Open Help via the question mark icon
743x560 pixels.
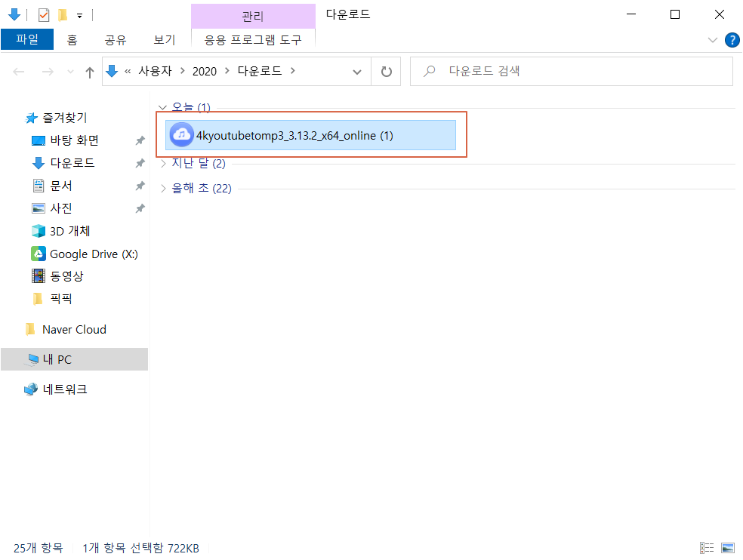732,40
